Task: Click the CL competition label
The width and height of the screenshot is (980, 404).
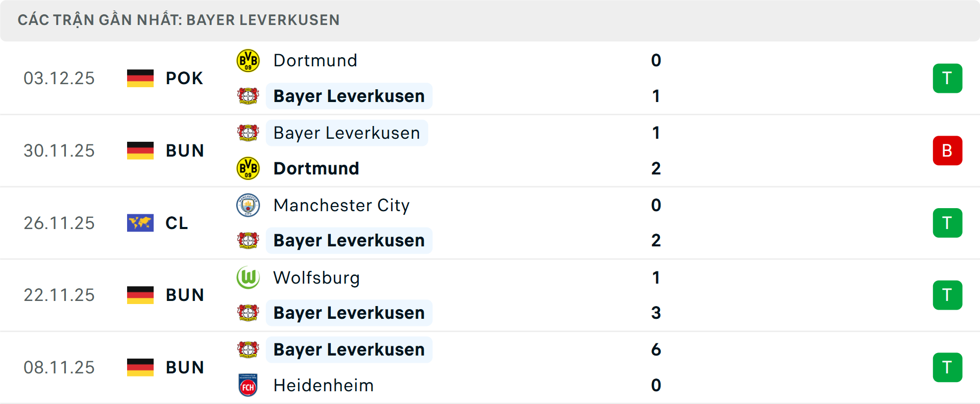Action: tap(176, 223)
